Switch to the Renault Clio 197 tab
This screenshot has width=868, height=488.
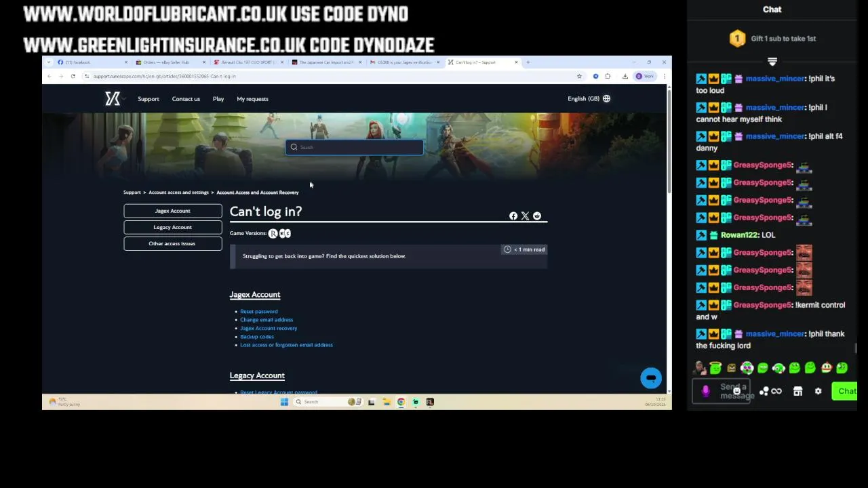[248, 62]
